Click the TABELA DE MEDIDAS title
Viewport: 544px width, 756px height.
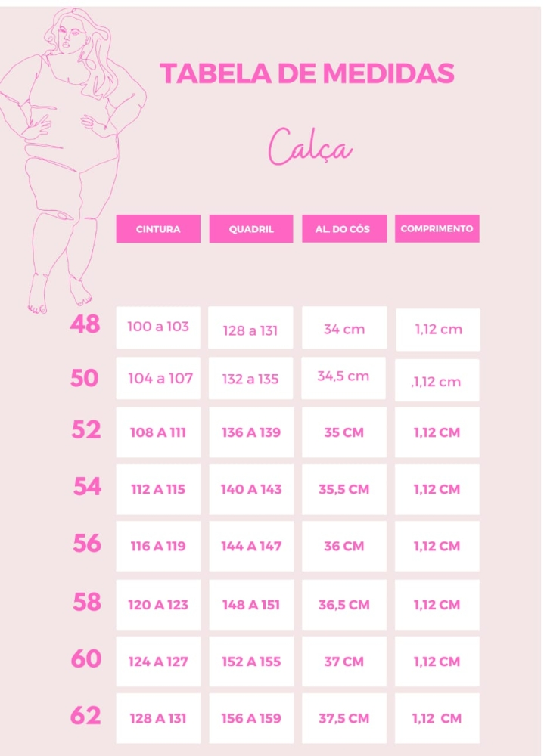[306, 73]
